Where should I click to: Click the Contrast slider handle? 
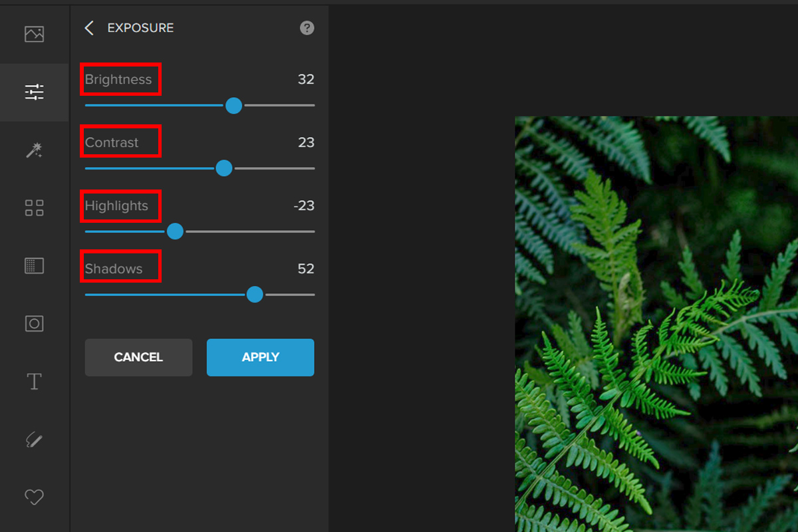(224, 168)
